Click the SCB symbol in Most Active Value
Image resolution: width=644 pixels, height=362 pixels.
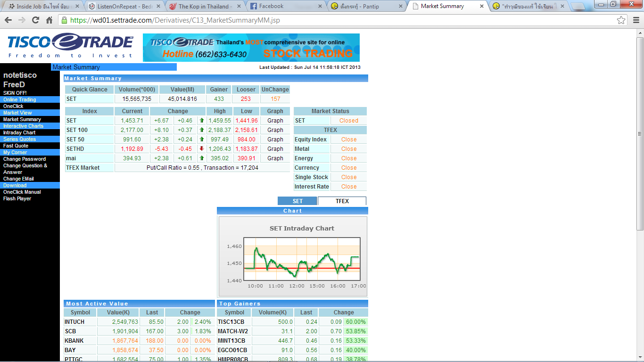point(70,331)
